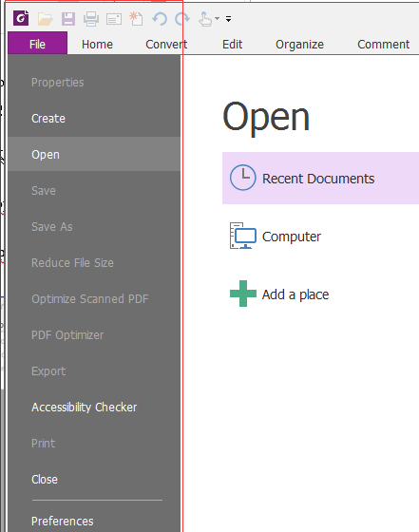Click the Save floppy disk icon
The width and height of the screenshot is (419, 532).
point(68,19)
